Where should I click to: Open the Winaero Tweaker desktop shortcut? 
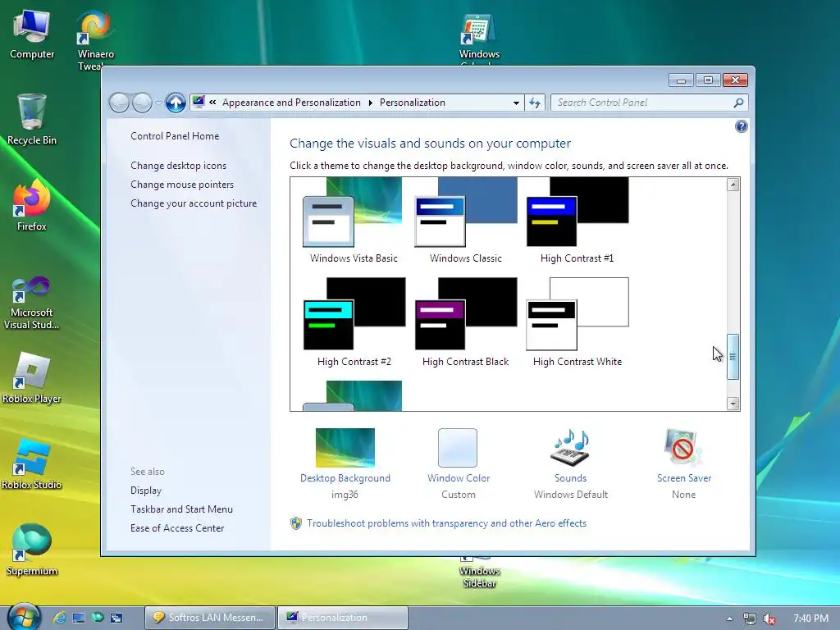point(95,39)
